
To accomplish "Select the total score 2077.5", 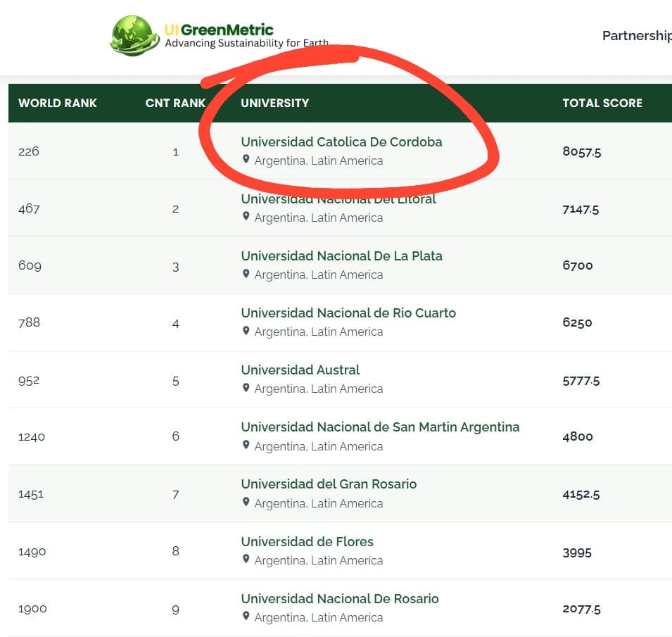I will tap(581, 609).
